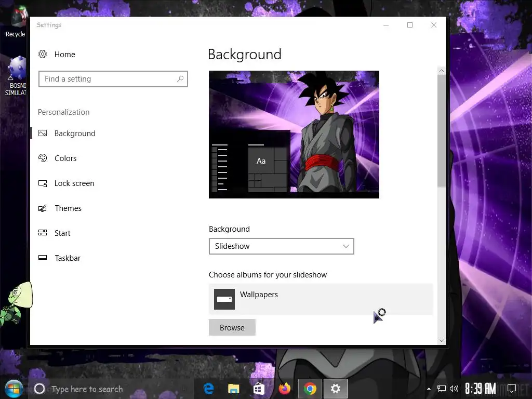Click the Themes brush icon
The width and height of the screenshot is (532, 399).
pyautogui.click(x=43, y=208)
